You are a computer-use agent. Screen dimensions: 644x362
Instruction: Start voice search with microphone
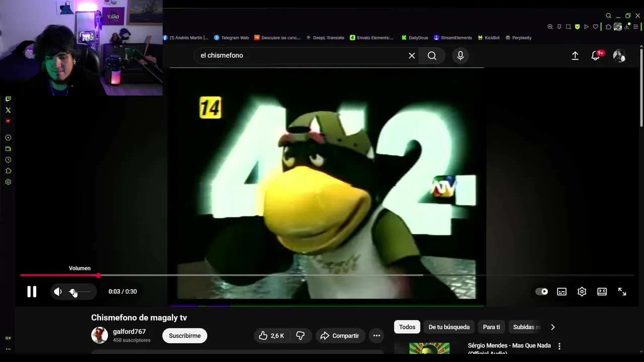pyautogui.click(x=460, y=55)
